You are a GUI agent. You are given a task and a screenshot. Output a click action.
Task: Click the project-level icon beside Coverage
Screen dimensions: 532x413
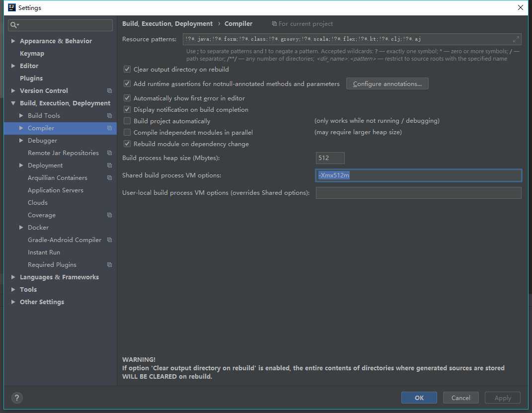(109, 215)
